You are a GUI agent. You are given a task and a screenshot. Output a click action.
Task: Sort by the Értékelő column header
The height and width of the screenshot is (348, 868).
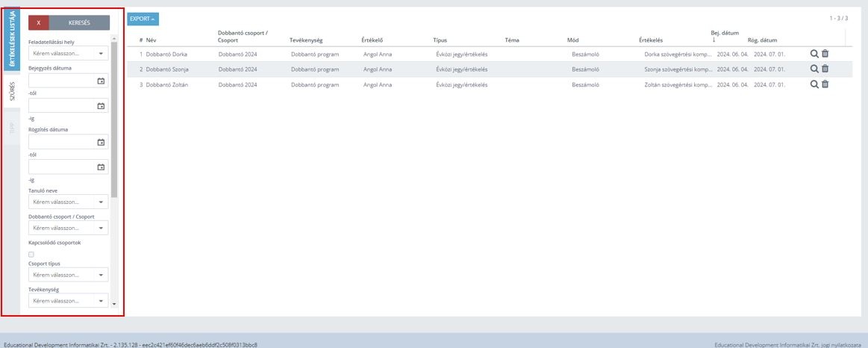coord(372,40)
